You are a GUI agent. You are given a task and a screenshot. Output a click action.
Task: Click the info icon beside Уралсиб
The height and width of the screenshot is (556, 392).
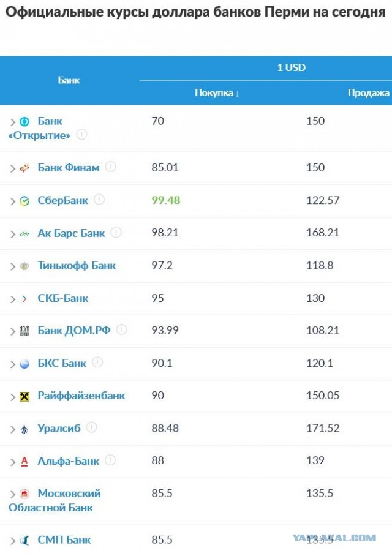(91, 427)
